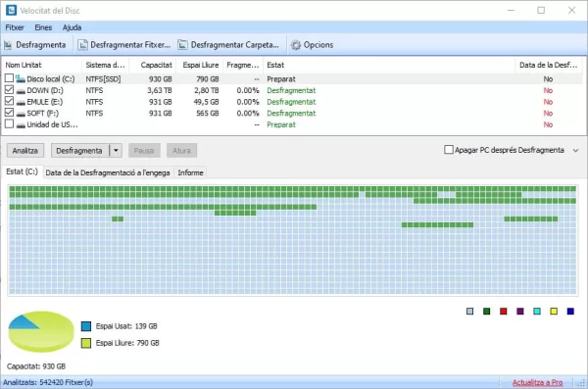Open Opcions via the gear icon
Screen dimensions: 588x389
296,45
